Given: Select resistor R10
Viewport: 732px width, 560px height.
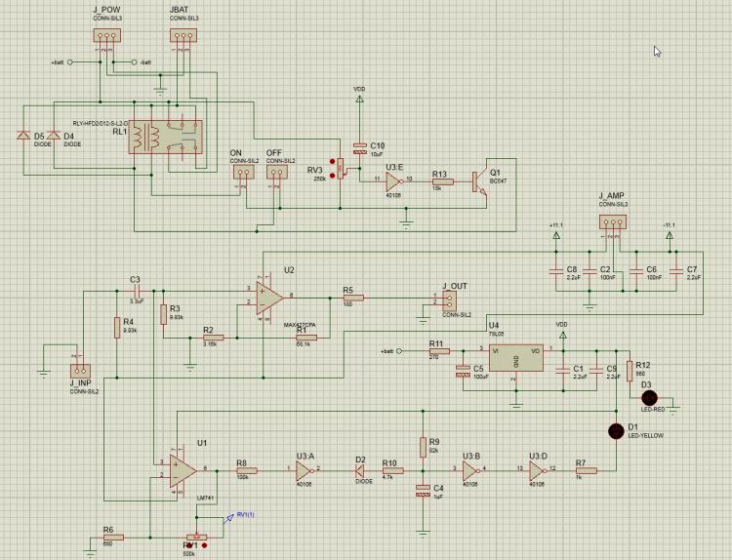Looking at the screenshot, I should 392,471.
